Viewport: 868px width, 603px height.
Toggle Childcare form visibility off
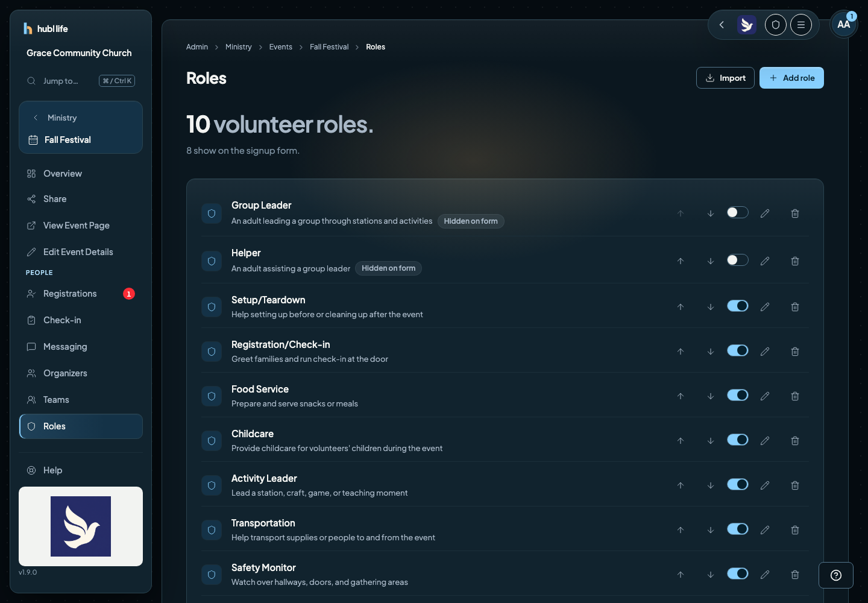pyautogui.click(x=738, y=440)
